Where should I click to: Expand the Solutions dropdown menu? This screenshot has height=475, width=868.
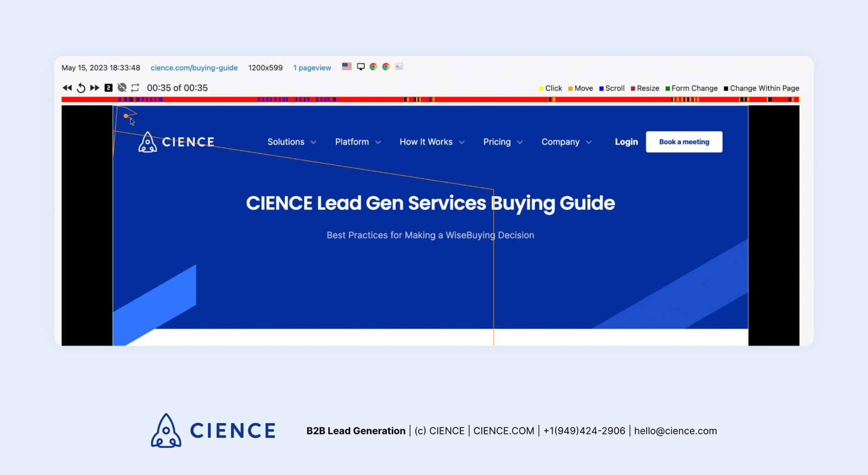coord(292,142)
